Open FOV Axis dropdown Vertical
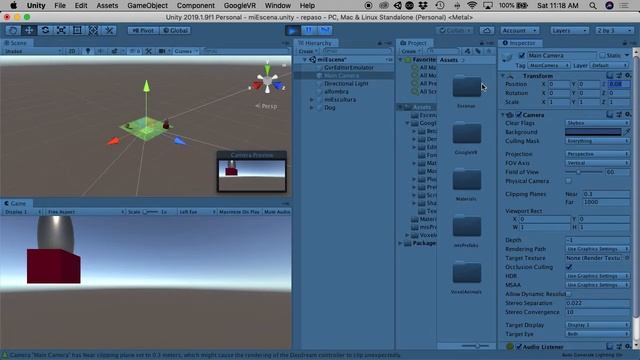The height and width of the screenshot is (360, 640). (598, 163)
